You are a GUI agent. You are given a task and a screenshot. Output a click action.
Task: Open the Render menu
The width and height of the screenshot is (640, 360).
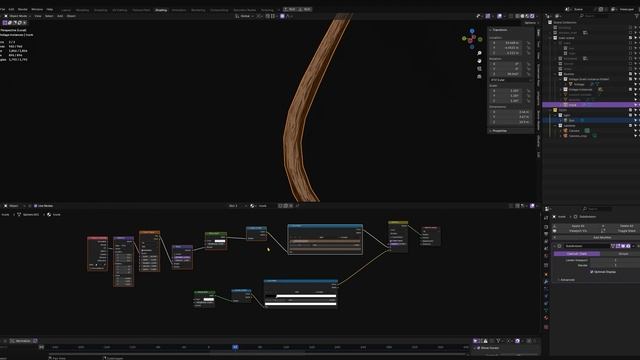coord(23,9)
